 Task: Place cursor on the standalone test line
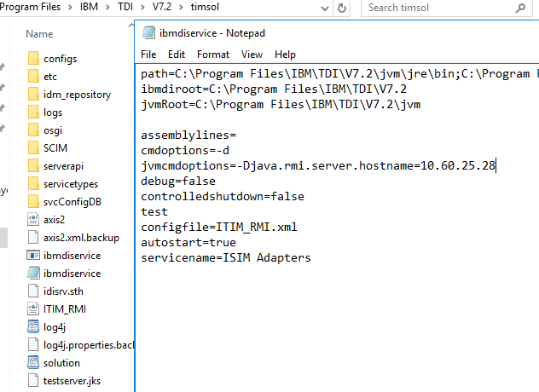[x=154, y=212]
